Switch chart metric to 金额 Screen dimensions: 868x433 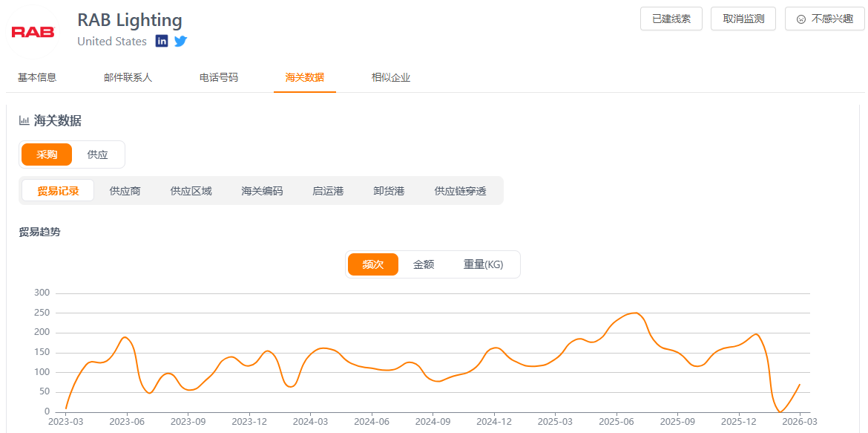(424, 264)
